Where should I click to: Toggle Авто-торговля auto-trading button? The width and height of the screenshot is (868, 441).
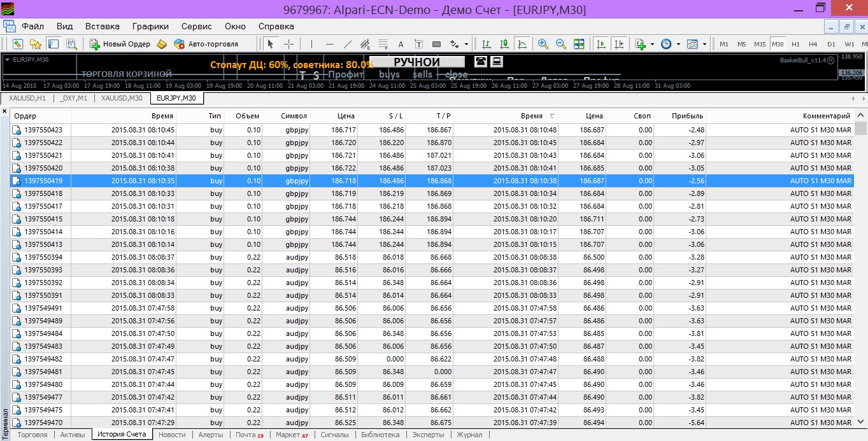coord(206,44)
